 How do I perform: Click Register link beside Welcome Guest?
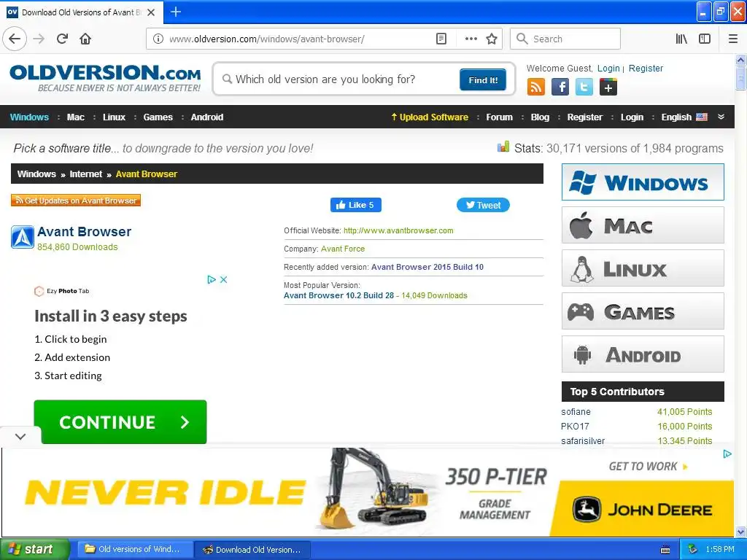pos(646,68)
